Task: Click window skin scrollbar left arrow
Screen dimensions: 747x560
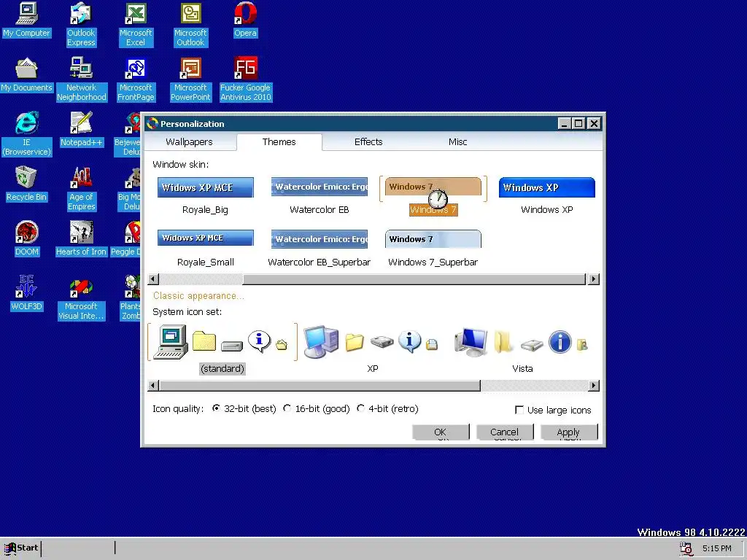Action: coord(153,279)
